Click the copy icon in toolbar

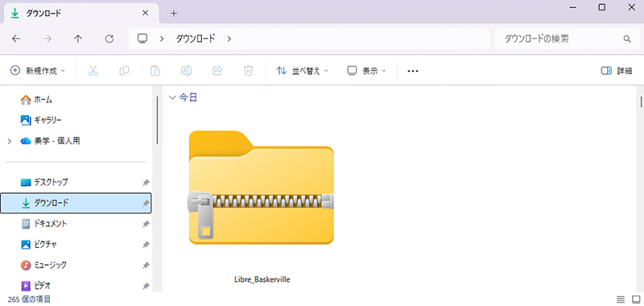(x=124, y=71)
